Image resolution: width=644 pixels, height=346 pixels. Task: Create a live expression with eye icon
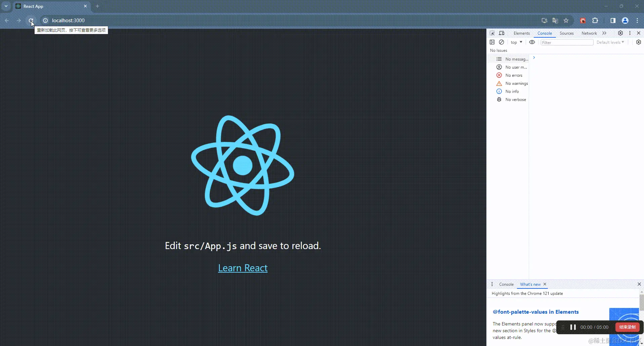tap(532, 42)
